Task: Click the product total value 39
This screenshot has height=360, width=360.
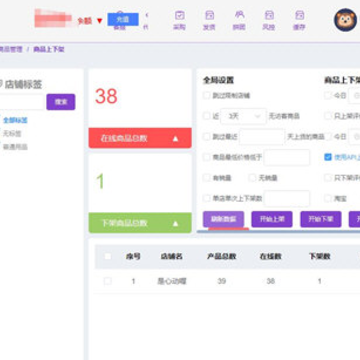Action: click(x=222, y=281)
